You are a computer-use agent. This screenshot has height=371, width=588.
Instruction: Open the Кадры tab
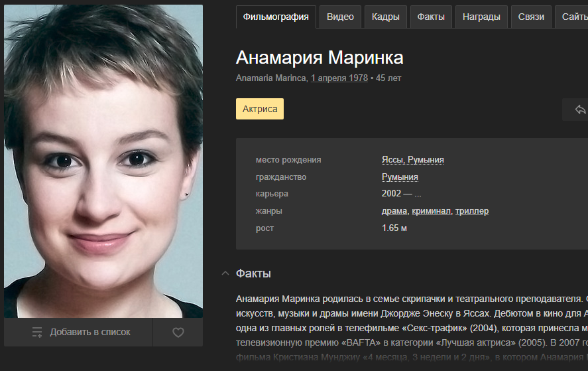coord(386,17)
